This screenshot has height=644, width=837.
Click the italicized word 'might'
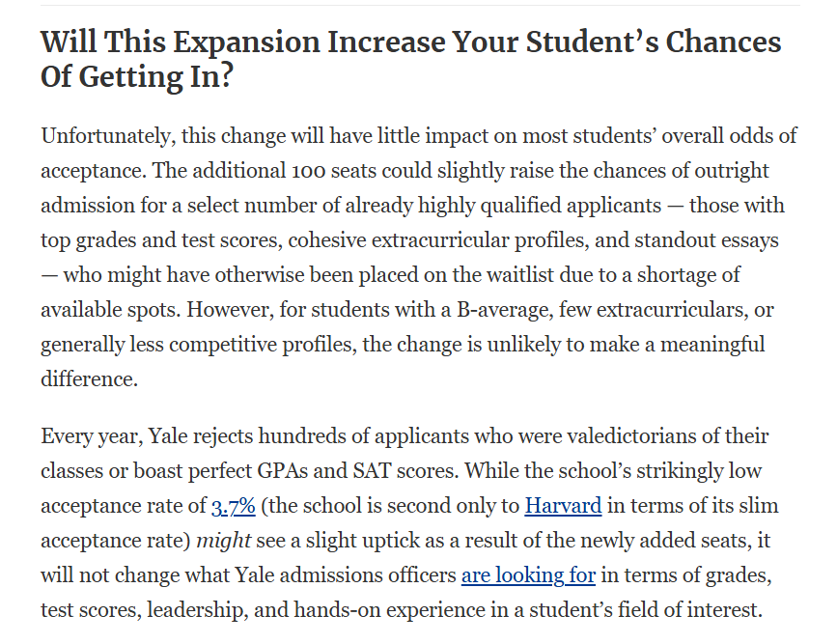pyautogui.click(x=224, y=541)
